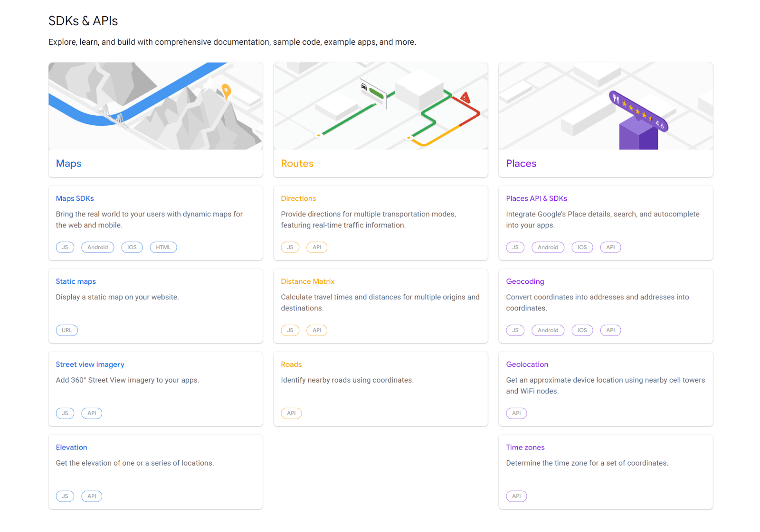Select the Android chip under Places API & SDKs

click(x=548, y=247)
